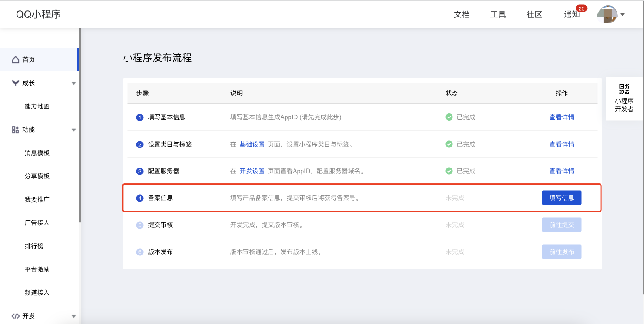Select 消息模板 in the sidebar
The width and height of the screenshot is (644, 324).
[37, 153]
